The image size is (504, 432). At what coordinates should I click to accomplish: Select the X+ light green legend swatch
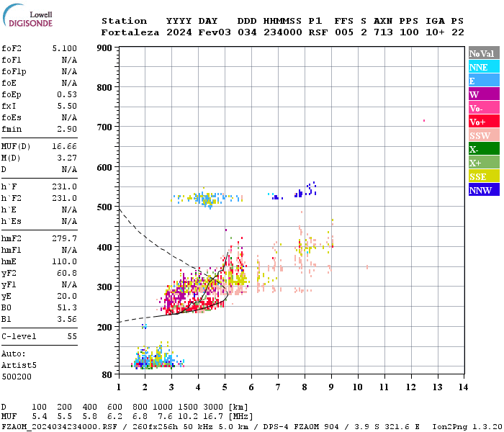point(484,162)
